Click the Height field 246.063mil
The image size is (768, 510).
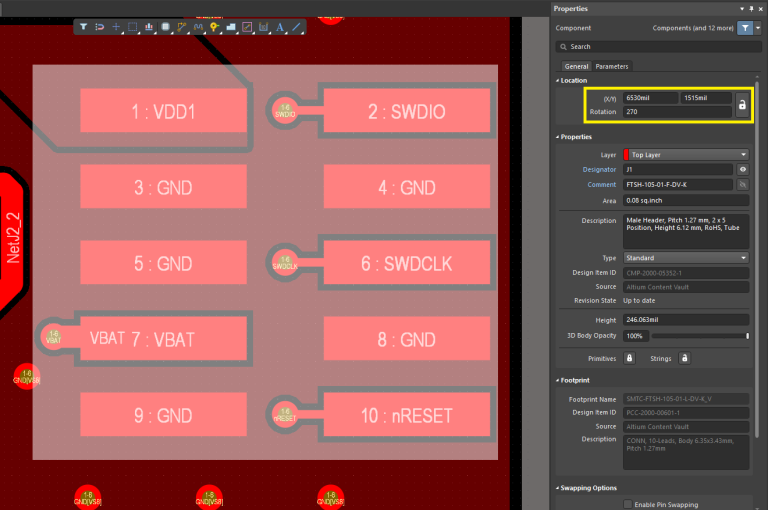[686, 319]
